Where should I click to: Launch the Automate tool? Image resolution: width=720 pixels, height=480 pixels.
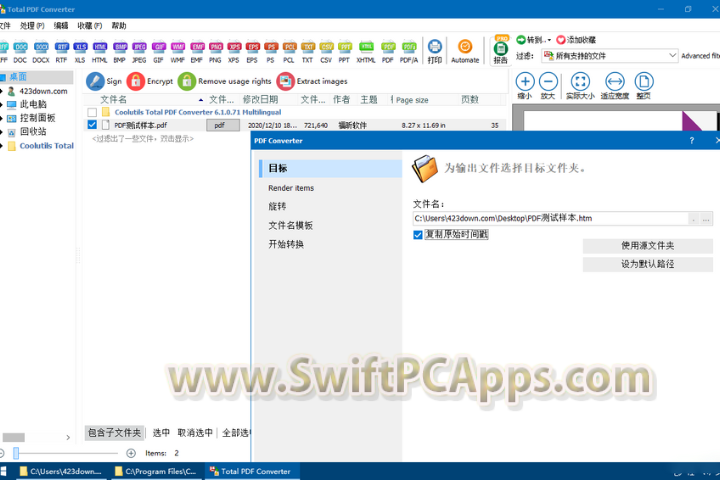tap(465, 51)
